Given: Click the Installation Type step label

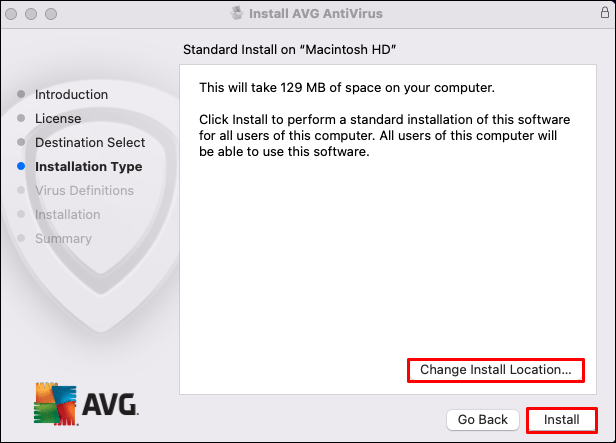Looking at the screenshot, I should click(x=88, y=167).
